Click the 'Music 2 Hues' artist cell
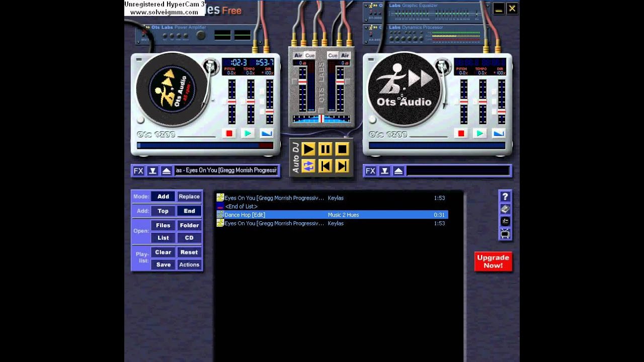The image size is (644, 362). click(x=343, y=215)
